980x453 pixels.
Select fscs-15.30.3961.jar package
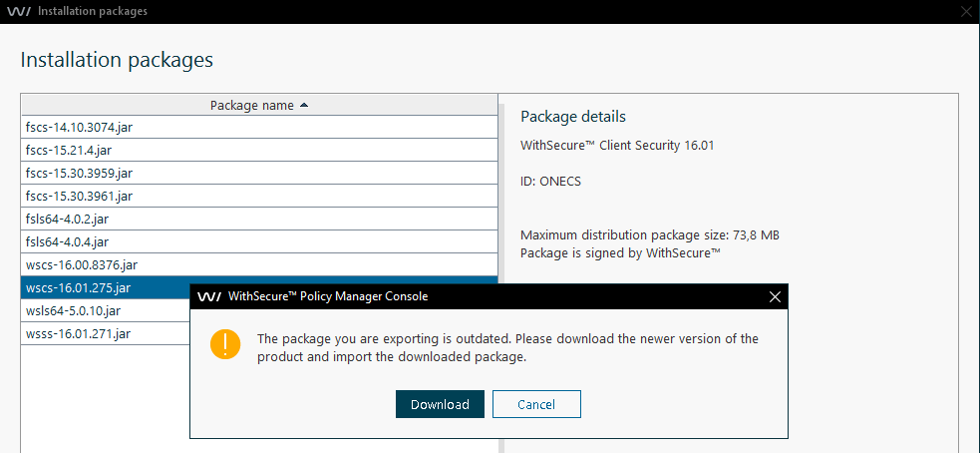[259, 196]
